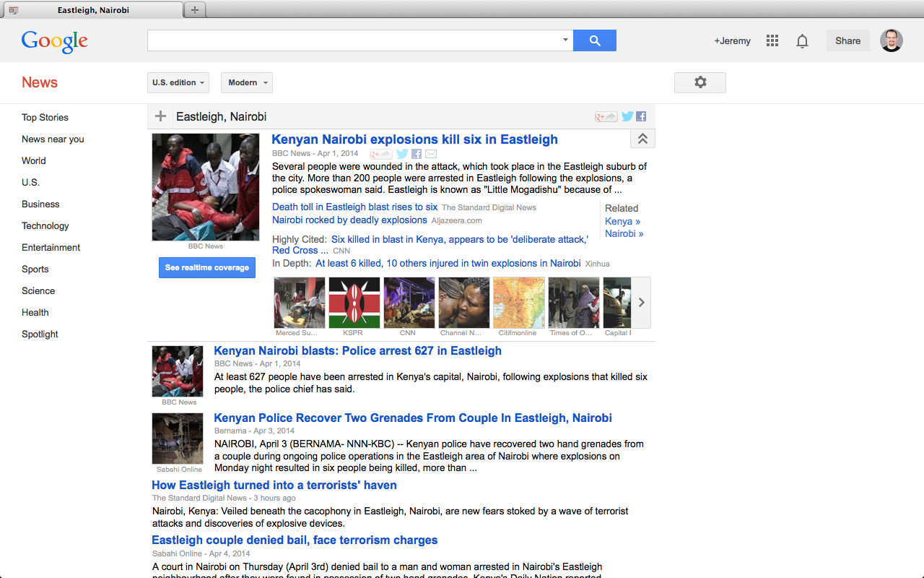The image size is (924, 578).
Task: Select the Eastleigh, Nairobi browser tab
Action: tap(93, 10)
